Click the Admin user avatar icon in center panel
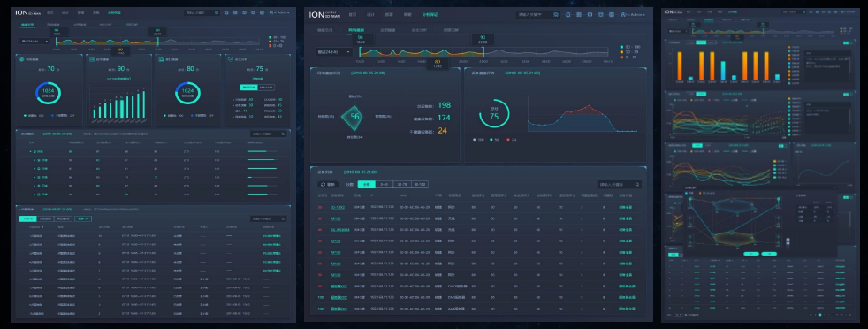This screenshot has width=868, height=329. click(623, 14)
